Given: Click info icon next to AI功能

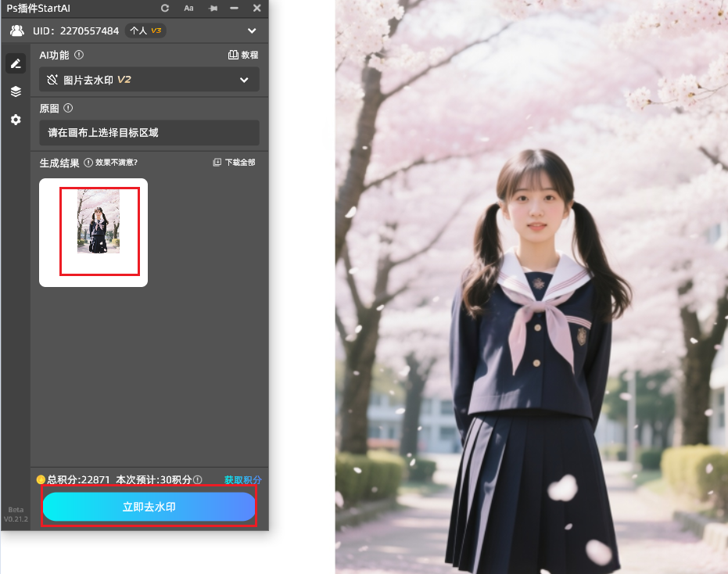Looking at the screenshot, I should coord(79,56).
